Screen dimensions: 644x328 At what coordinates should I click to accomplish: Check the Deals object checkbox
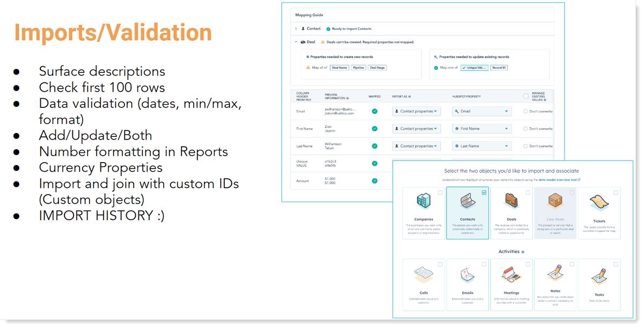[x=528, y=193]
